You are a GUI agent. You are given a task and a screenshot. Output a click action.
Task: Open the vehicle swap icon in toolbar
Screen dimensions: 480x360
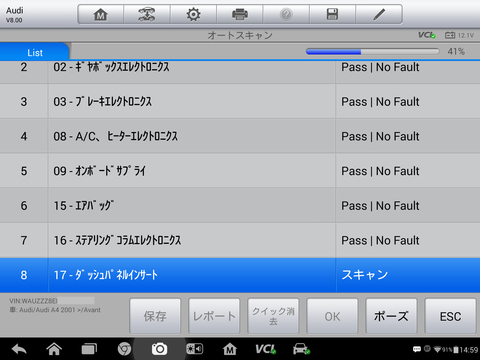(147, 14)
